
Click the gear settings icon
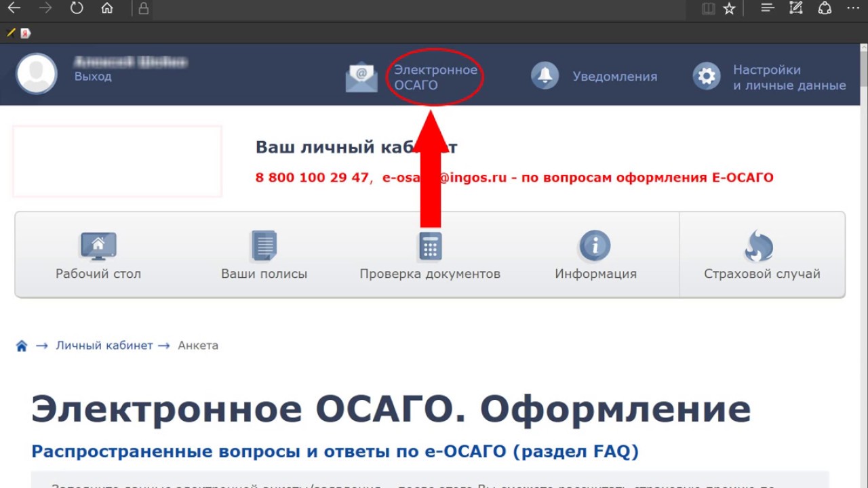coord(706,75)
